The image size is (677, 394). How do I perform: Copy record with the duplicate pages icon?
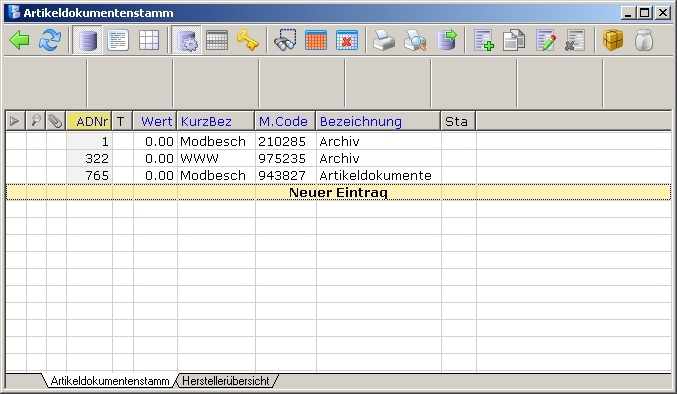[x=514, y=40]
